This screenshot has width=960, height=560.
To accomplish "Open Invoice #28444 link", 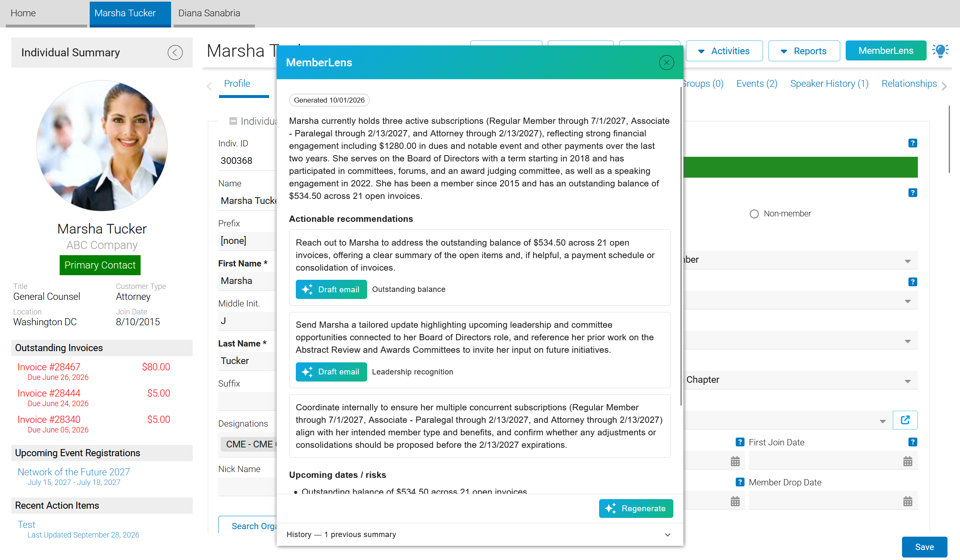I will tap(49, 393).
